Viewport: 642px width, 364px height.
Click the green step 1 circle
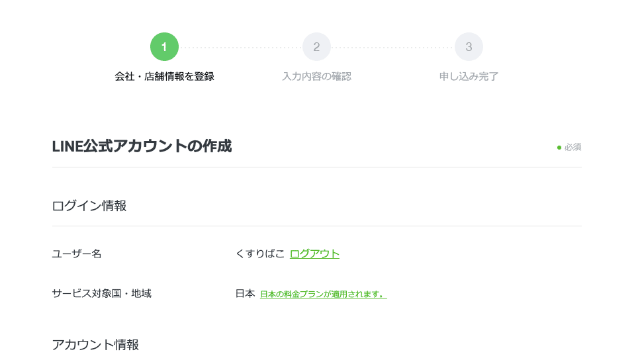point(164,47)
